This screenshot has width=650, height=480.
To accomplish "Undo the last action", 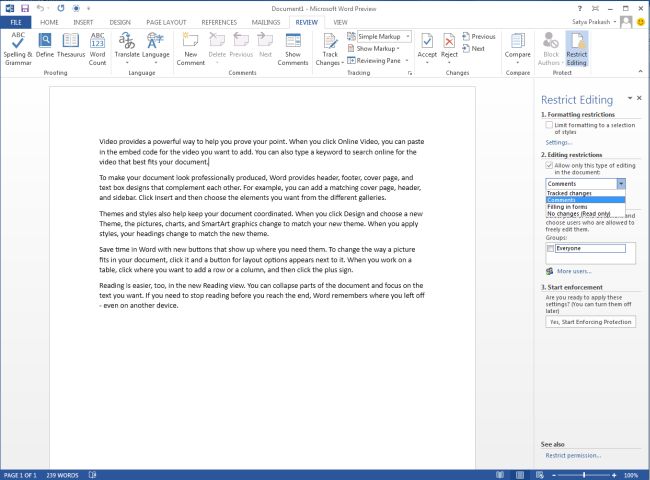I will click(40, 8).
